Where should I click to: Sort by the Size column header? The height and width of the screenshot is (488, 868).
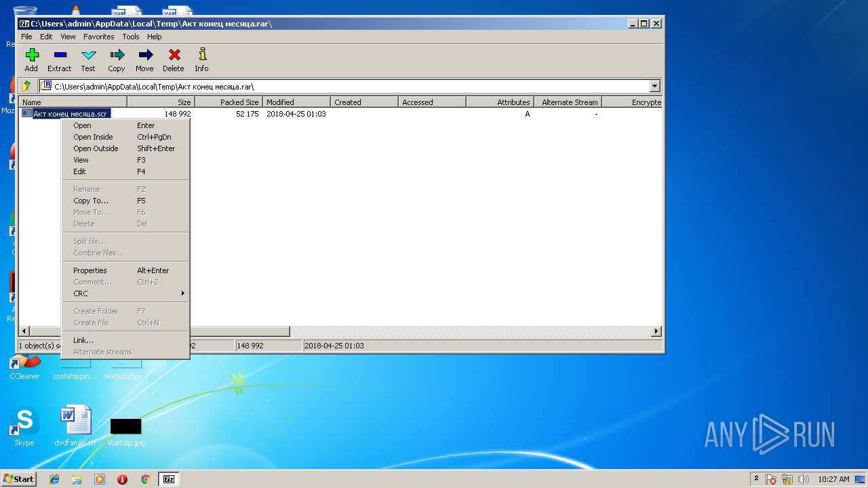pos(161,102)
